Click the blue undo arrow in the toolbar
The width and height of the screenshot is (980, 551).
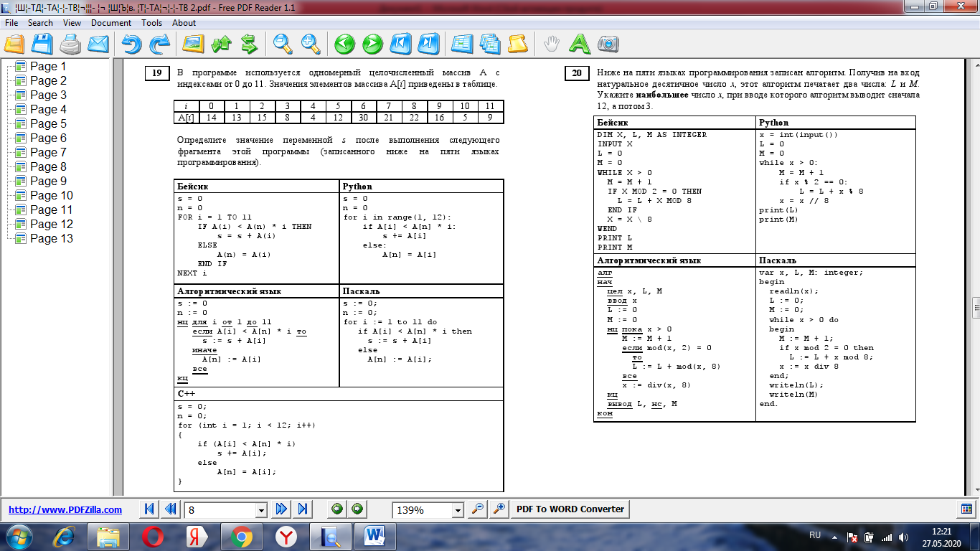click(132, 44)
